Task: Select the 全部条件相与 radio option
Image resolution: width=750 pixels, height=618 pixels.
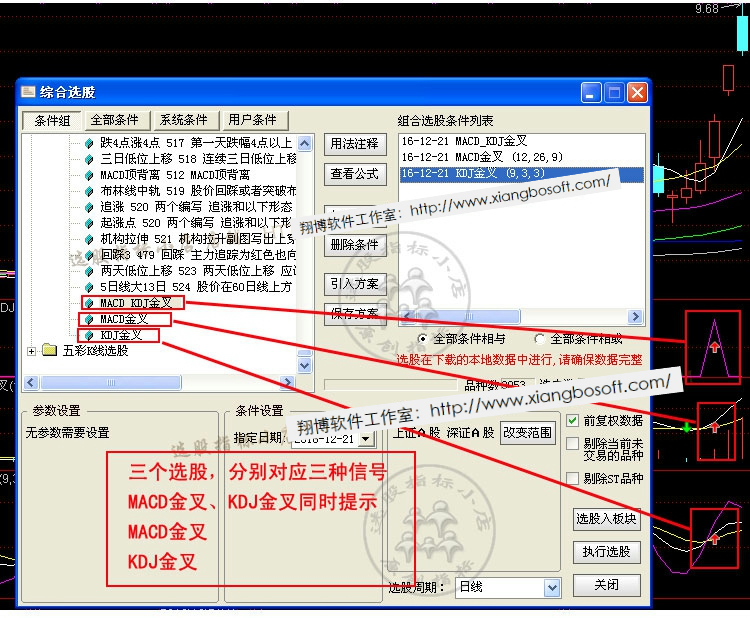Action: click(x=422, y=339)
